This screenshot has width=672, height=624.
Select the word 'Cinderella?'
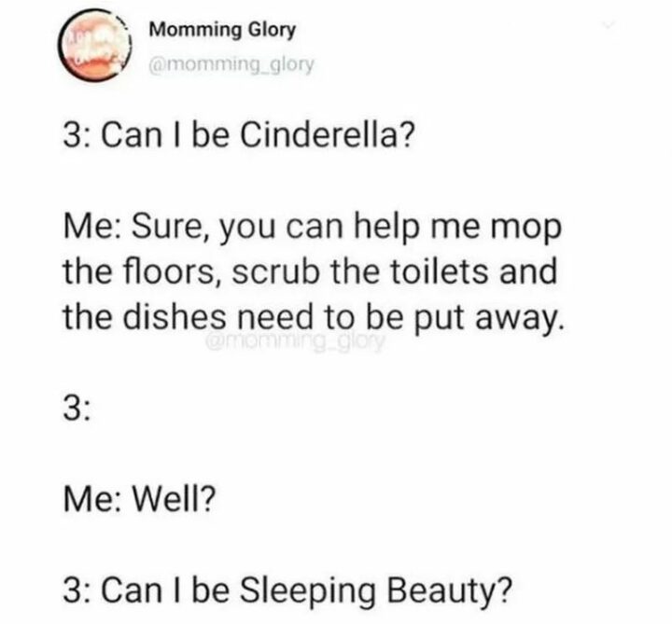point(328,135)
